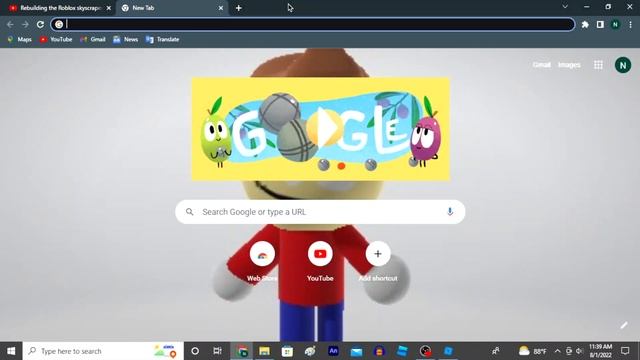Open Adobe Animate from taskbar
The image size is (640, 360).
pyautogui.click(x=333, y=351)
